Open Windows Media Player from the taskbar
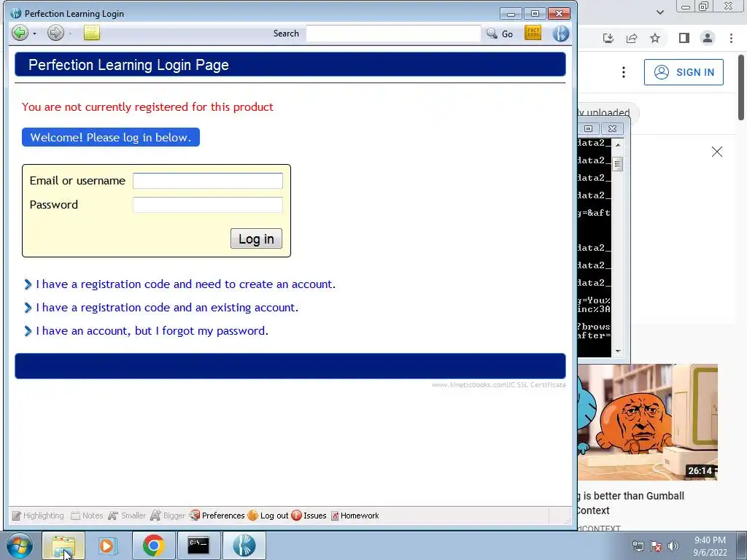The height and width of the screenshot is (560, 747). point(108,545)
